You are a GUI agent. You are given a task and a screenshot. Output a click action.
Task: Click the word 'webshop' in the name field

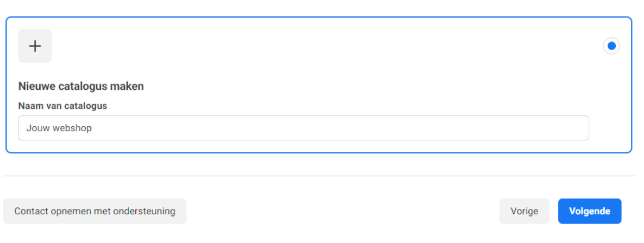pyautogui.click(x=72, y=128)
